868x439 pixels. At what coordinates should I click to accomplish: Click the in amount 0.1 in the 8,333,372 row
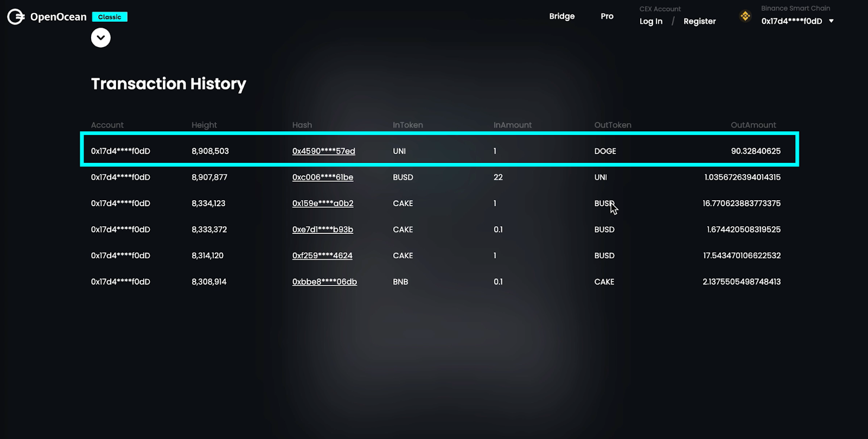point(498,229)
